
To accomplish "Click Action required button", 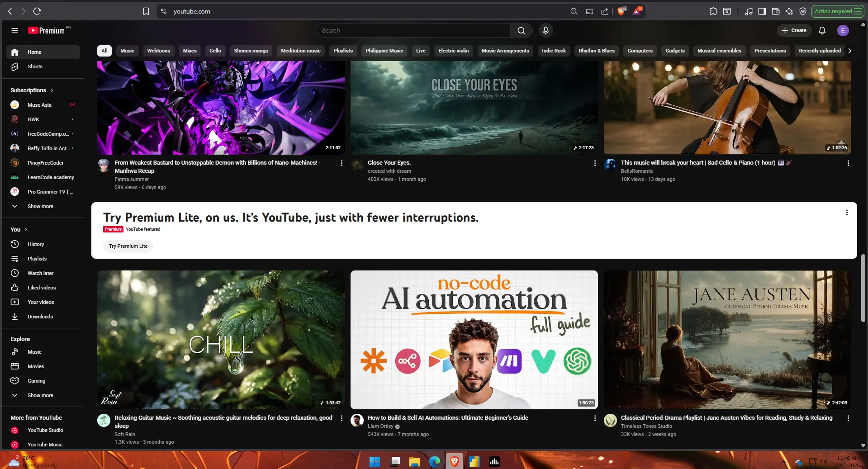I will [x=837, y=11].
